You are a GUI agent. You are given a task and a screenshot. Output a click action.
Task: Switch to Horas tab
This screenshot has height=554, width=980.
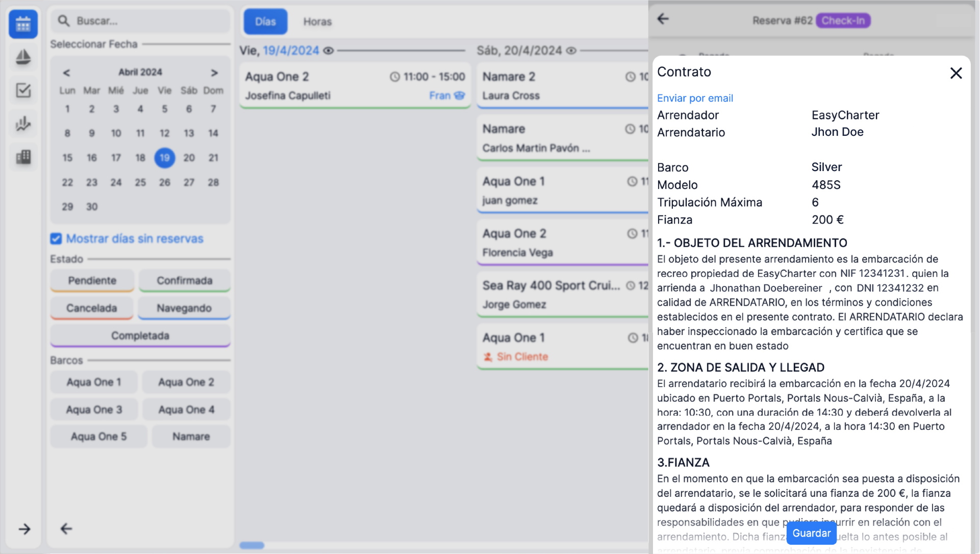(317, 21)
